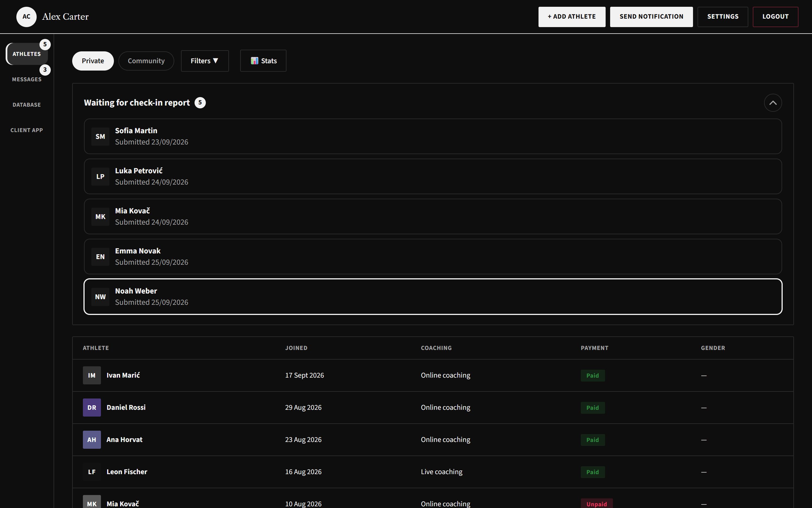Viewport: 812px width, 508px height.
Task: Open Client App in the sidebar
Action: [x=27, y=130]
